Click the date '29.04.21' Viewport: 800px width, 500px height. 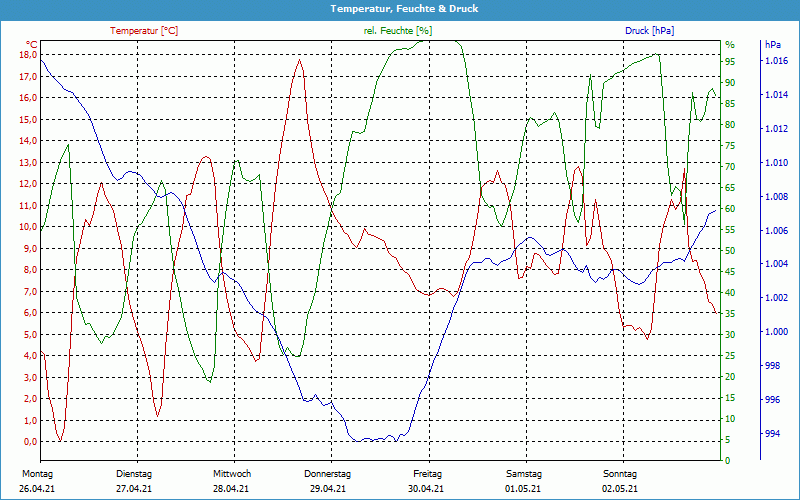(328, 489)
